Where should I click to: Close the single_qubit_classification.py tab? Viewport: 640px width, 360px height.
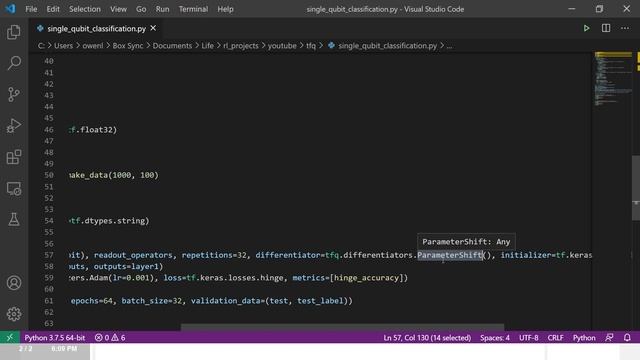click(x=153, y=28)
